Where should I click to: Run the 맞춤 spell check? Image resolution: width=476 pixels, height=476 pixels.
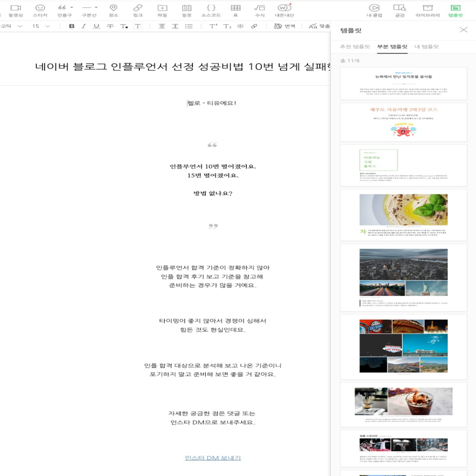[319, 26]
